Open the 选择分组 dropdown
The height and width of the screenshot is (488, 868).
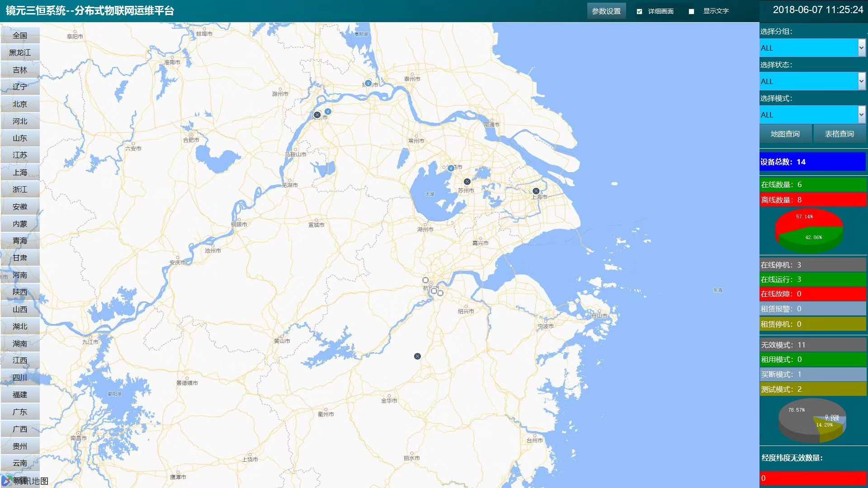[x=812, y=48]
